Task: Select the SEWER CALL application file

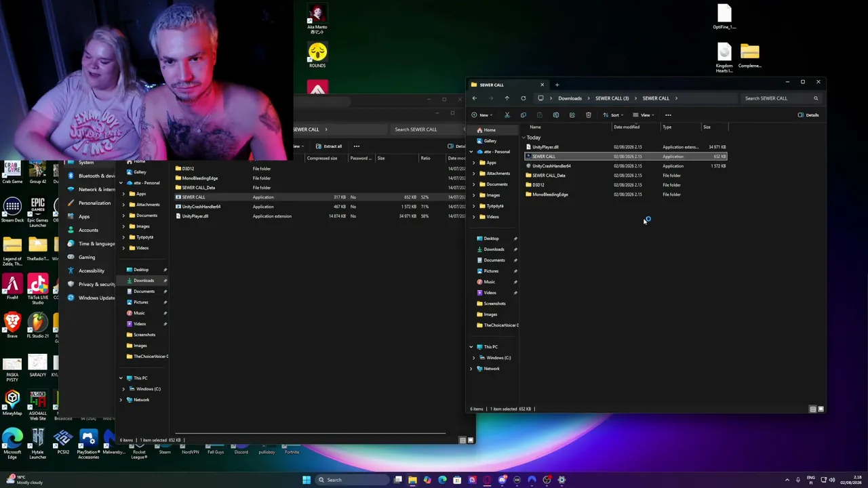Action: [625, 157]
